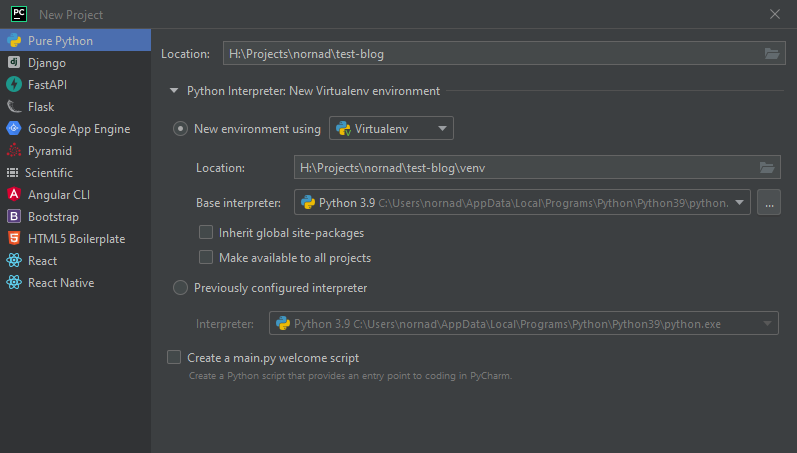Viewport: 797px width, 453px height.
Task: Select Previously configured interpreter radio button
Action: click(x=180, y=288)
